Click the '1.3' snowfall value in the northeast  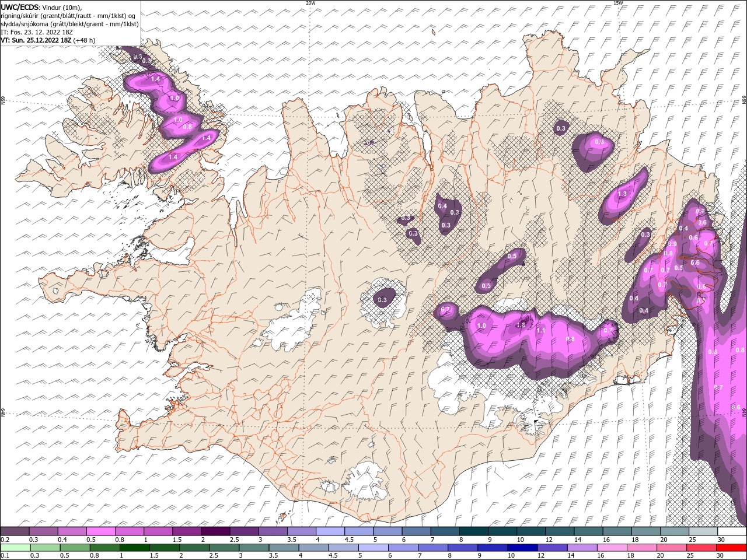coord(622,194)
